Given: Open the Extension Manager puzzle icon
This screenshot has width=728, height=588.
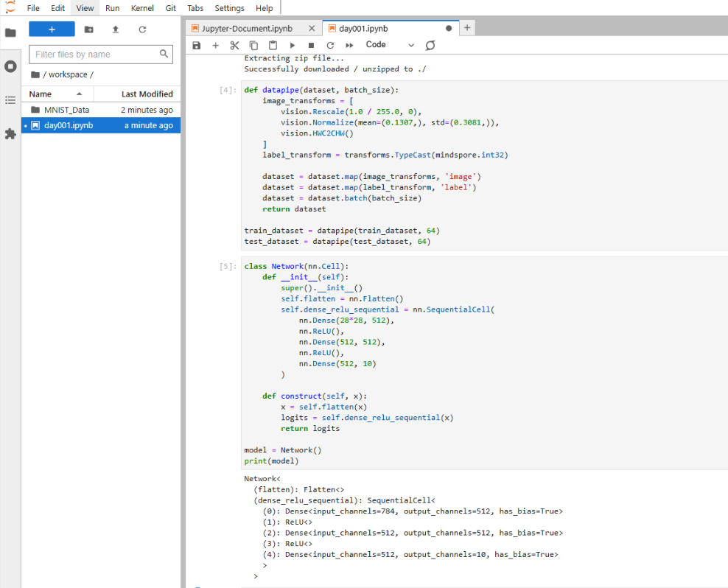Looking at the screenshot, I should [x=10, y=134].
